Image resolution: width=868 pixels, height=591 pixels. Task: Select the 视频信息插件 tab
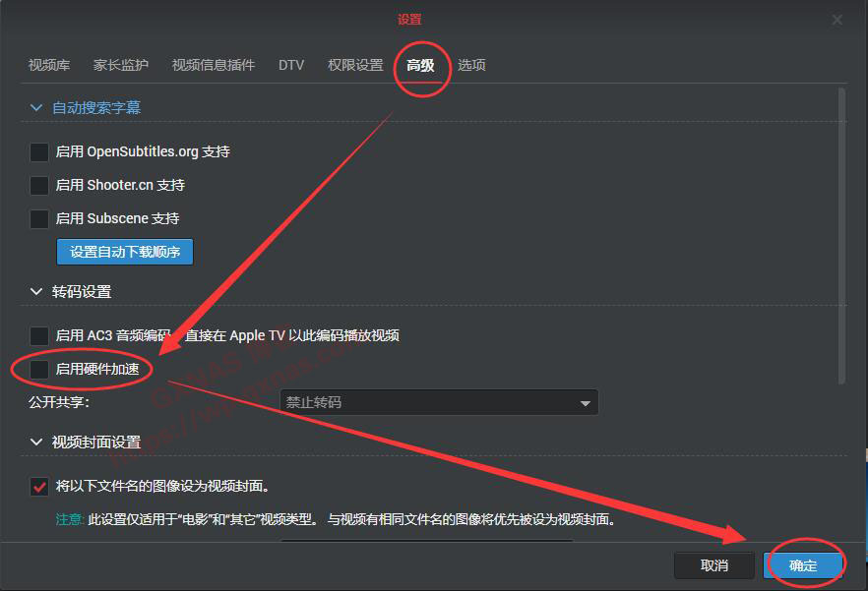(213, 64)
